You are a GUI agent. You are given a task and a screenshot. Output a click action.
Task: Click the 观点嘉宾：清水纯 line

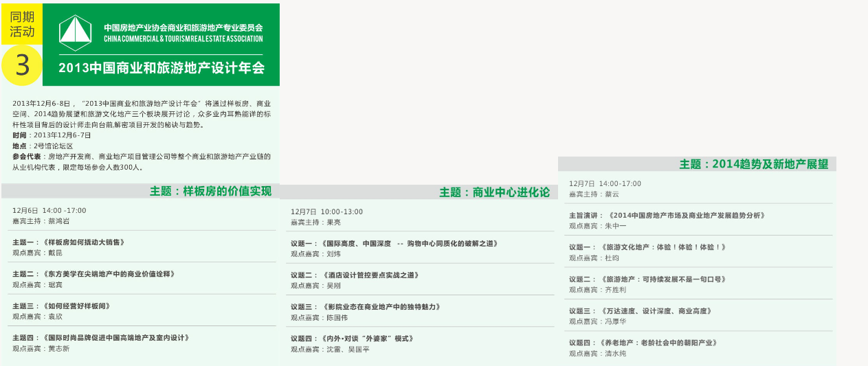click(597, 354)
